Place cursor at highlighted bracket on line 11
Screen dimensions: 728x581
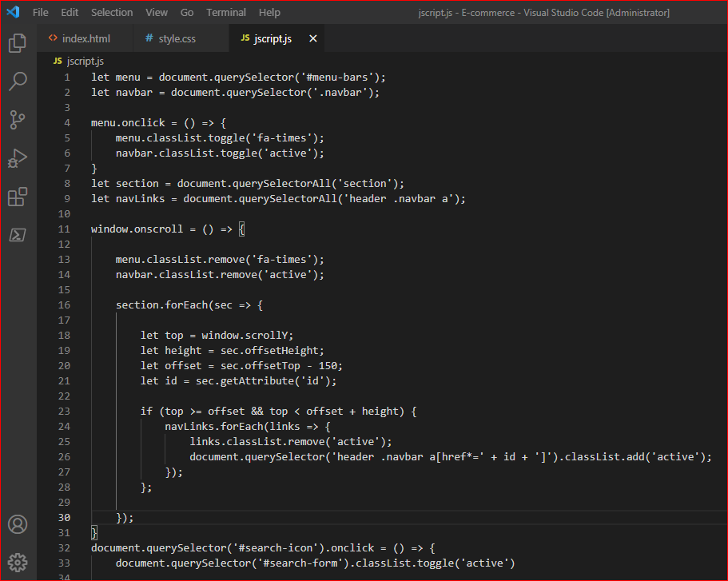click(x=241, y=229)
